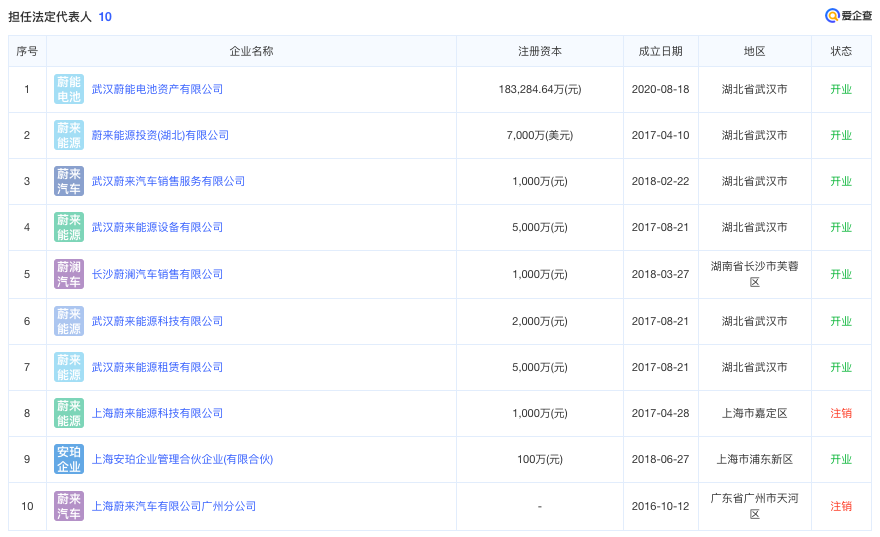Click the 序号 column header

coord(27,51)
